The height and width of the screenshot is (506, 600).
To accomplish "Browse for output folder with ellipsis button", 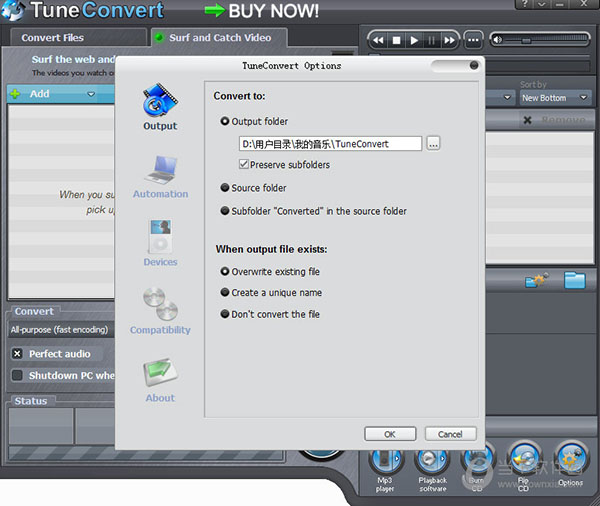I will 433,144.
